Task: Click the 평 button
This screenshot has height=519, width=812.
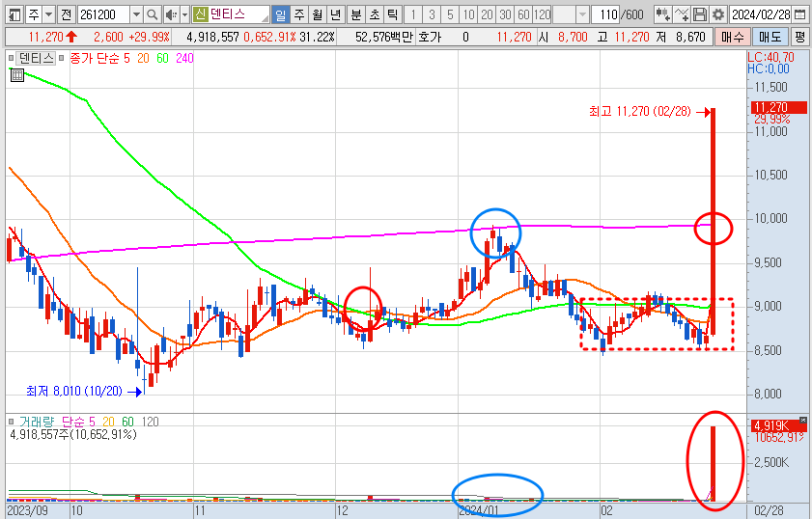Action: point(800,37)
